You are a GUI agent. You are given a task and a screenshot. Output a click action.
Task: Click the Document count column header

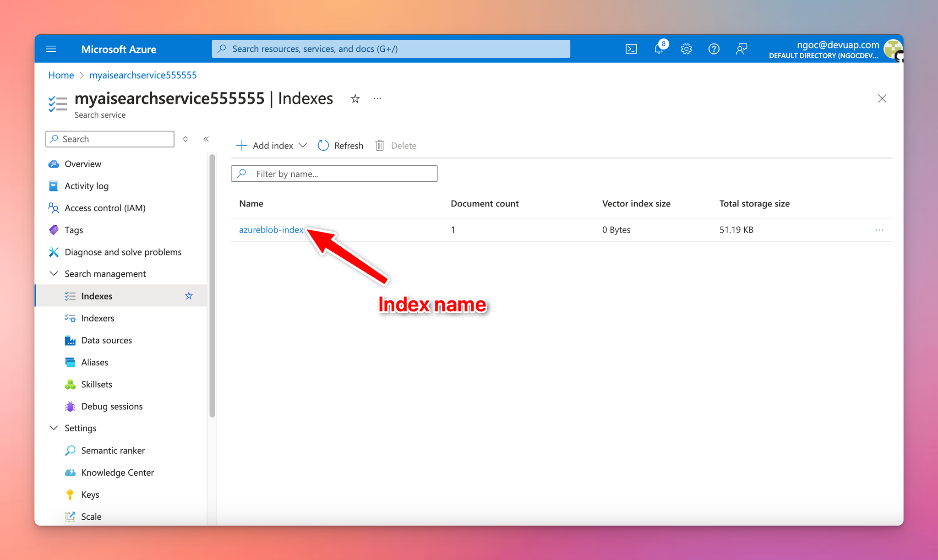[x=485, y=203]
